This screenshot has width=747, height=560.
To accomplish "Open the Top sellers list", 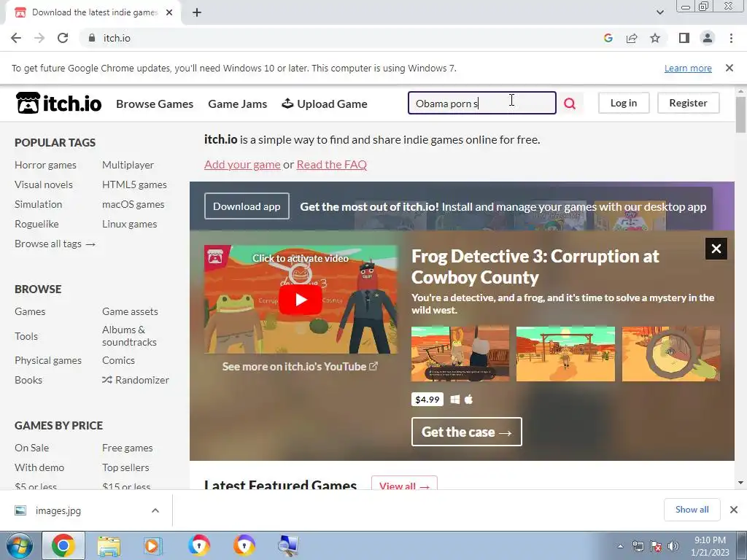I will tap(125, 467).
